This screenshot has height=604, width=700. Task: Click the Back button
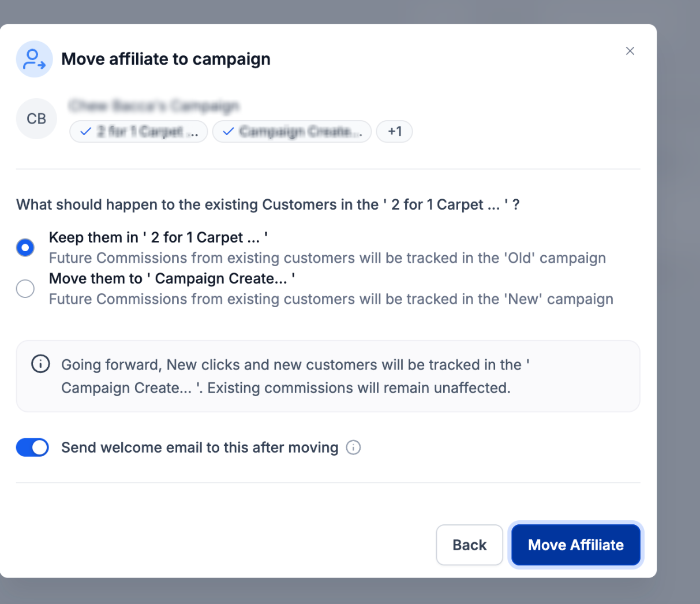click(x=470, y=545)
